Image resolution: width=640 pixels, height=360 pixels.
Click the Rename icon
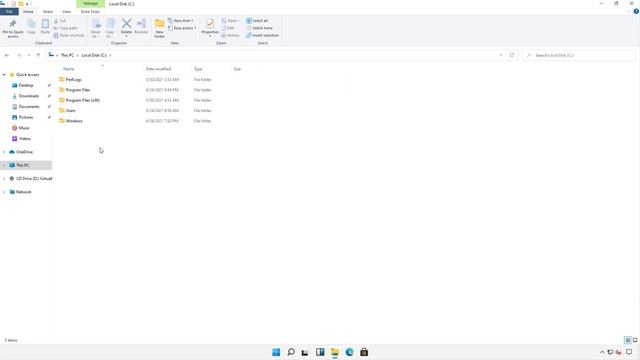[x=141, y=24]
